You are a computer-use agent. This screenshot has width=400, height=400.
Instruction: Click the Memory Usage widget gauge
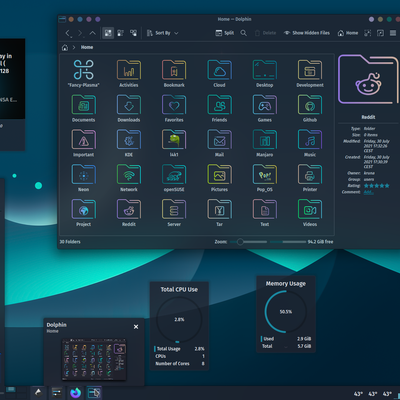(x=286, y=311)
